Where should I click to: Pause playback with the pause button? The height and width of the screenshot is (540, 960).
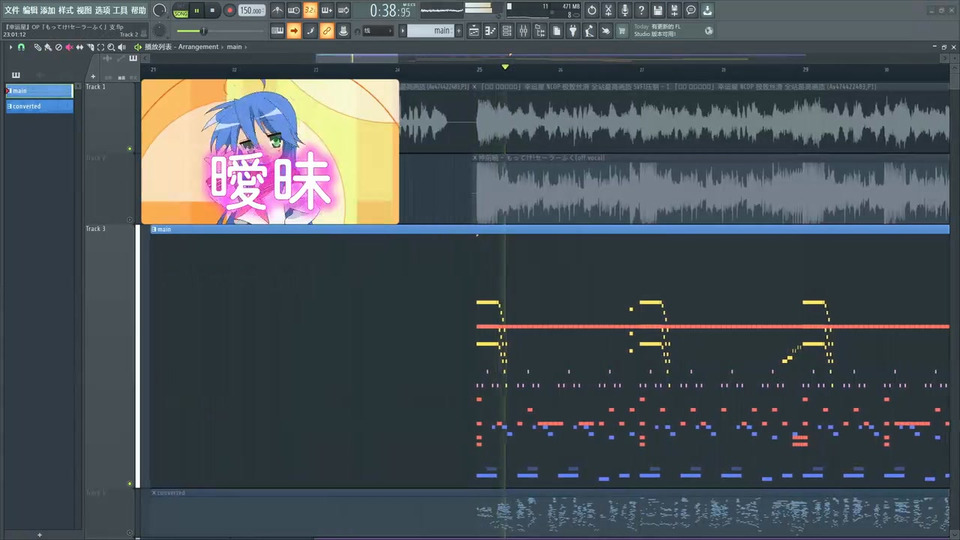pyautogui.click(x=197, y=10)
